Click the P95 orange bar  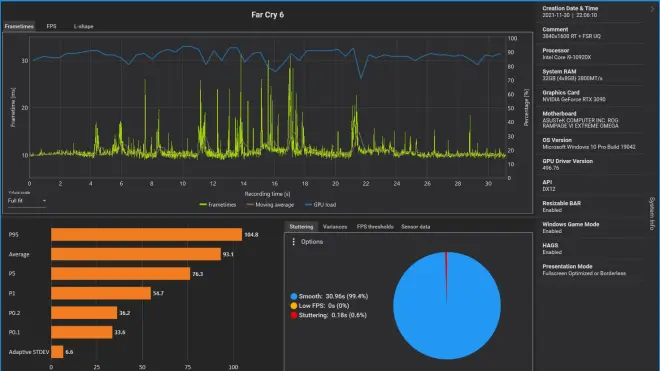pos(146,235)
